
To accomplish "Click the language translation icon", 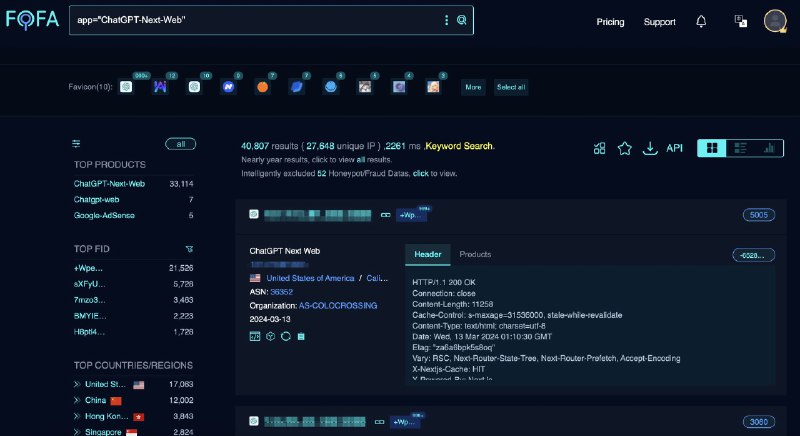I will tap(740, 21).
